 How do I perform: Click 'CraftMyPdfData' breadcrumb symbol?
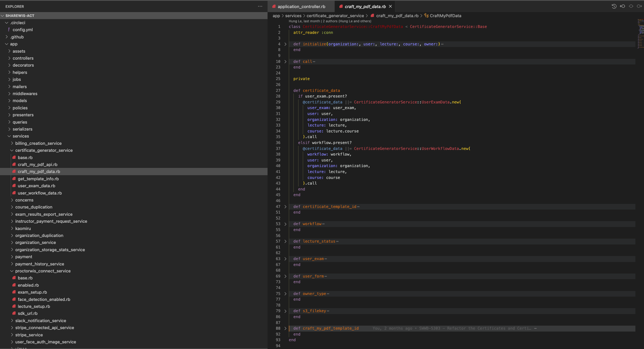coord(445,16)
